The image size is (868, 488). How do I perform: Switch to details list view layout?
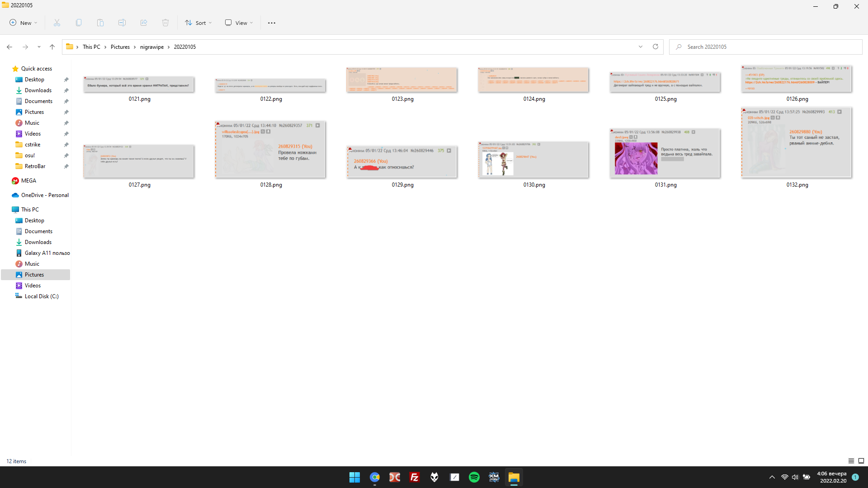(851, 461)
